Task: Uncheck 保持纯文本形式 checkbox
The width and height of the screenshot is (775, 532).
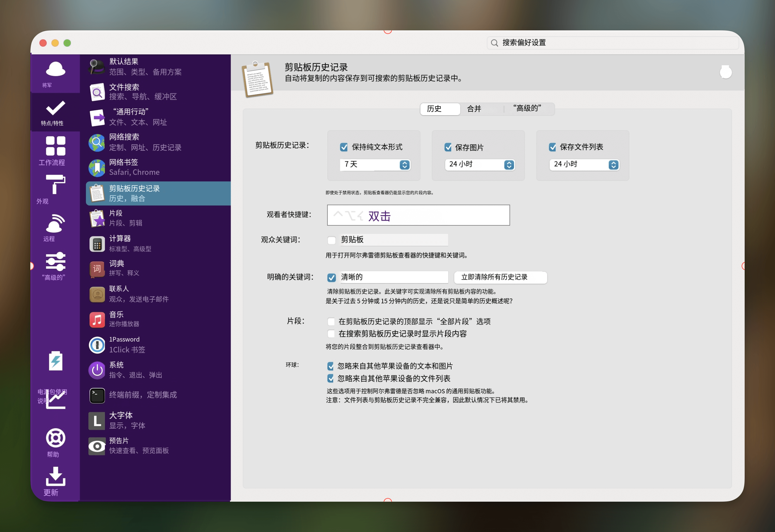Action: click(344, 147)
